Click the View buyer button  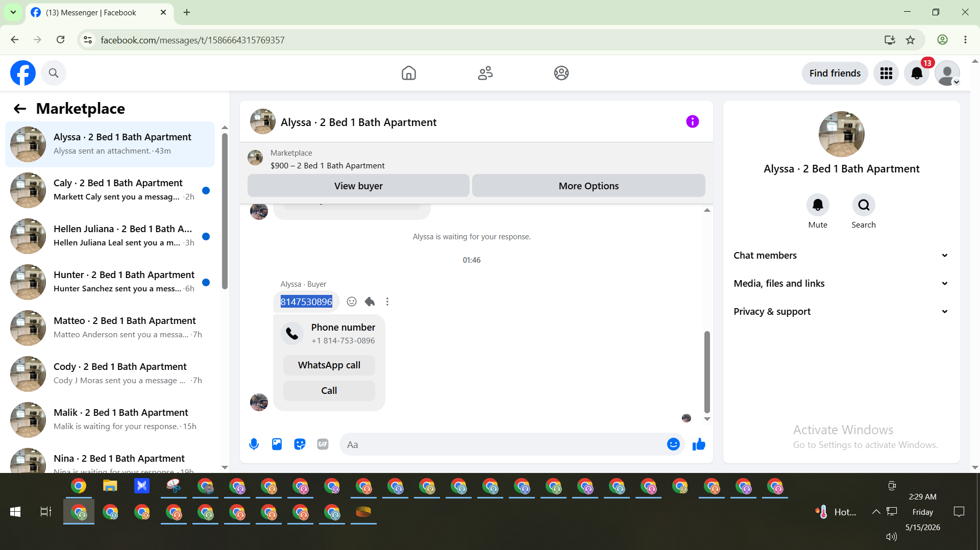click(x=358, y=186)
